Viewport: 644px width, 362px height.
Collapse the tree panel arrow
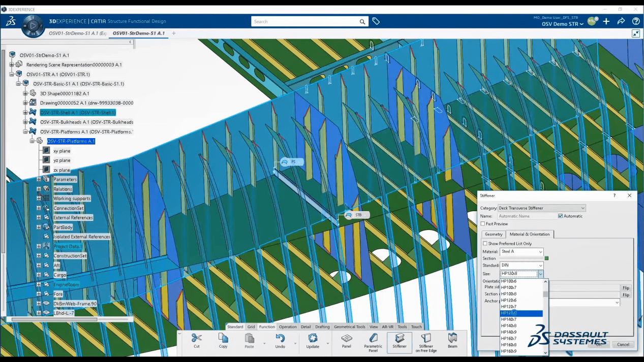click(x=130, y=43)
